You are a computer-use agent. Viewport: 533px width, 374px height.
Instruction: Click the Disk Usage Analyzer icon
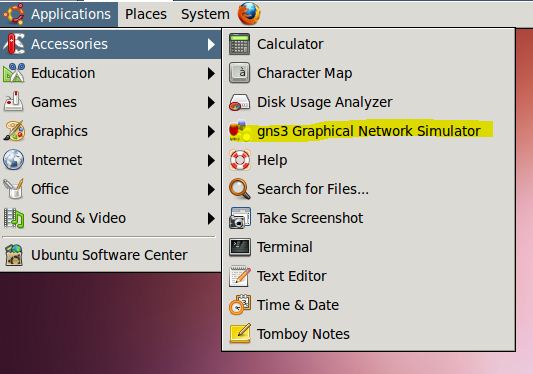tap(240, 102)
